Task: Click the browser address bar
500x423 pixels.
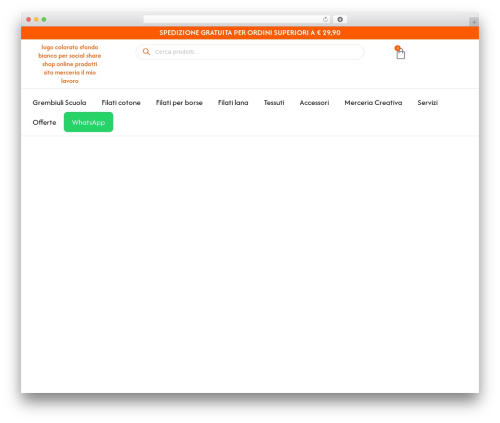Action: 236,20
